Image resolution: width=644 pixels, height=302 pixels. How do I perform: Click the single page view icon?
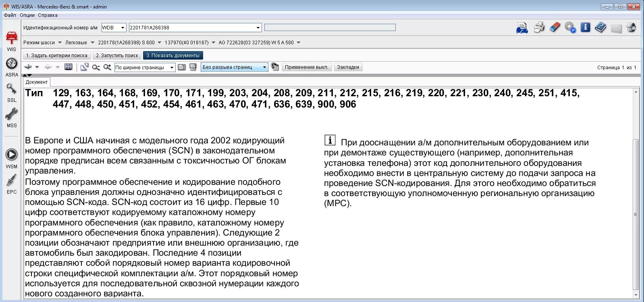point(182,67)
